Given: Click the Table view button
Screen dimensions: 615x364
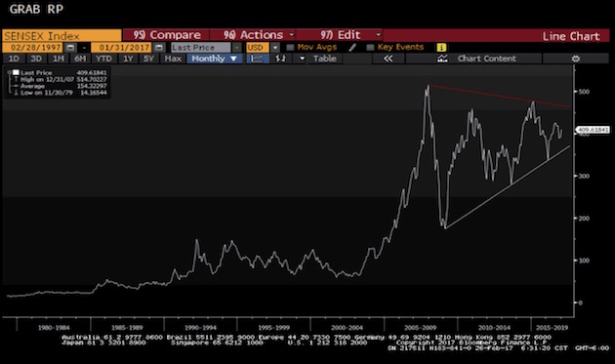Looking at the screenshot, I should [x=325, y=59].
